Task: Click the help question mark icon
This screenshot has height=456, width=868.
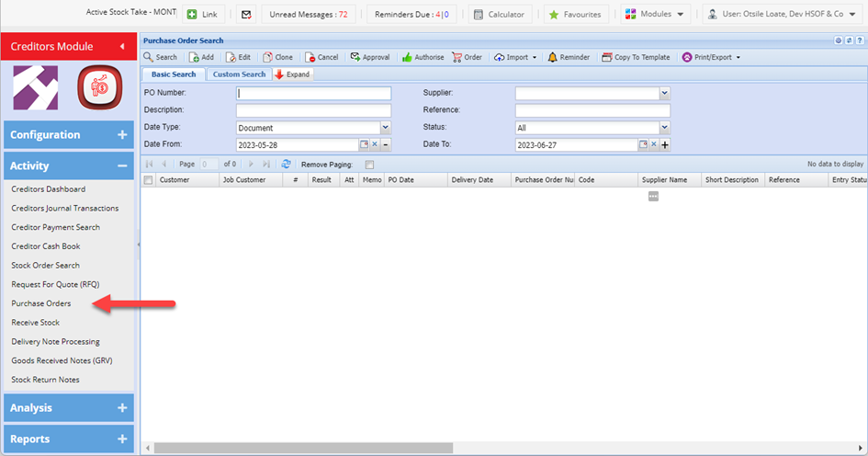Action: tap(860, 40)
